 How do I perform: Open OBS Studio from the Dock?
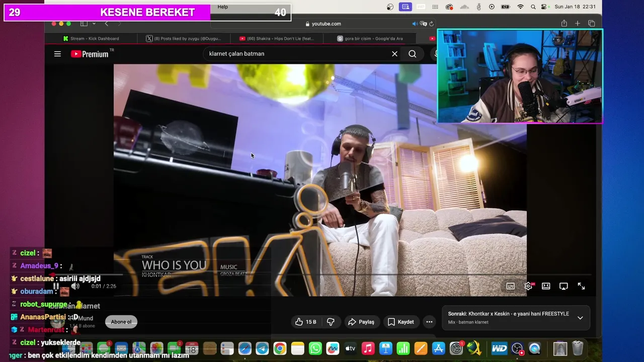pos(517,348)
